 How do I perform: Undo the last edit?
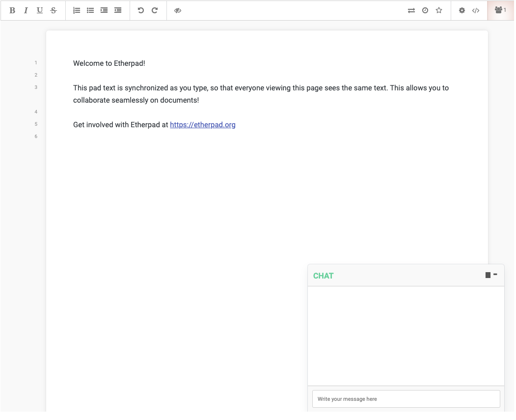click(141, 10)
